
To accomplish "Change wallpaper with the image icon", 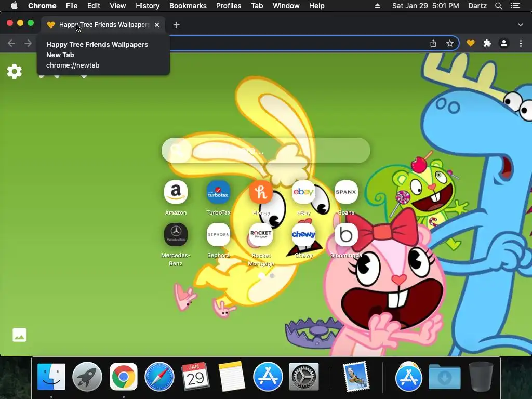I will (x=19, y=335).
